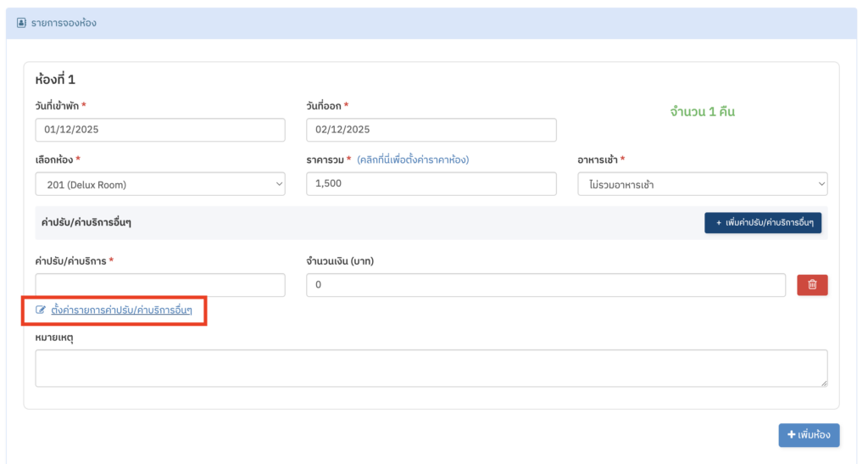868x464 pixels.
Task: Click the ห้องที่ 1 section heading
Action: (55, 80)
